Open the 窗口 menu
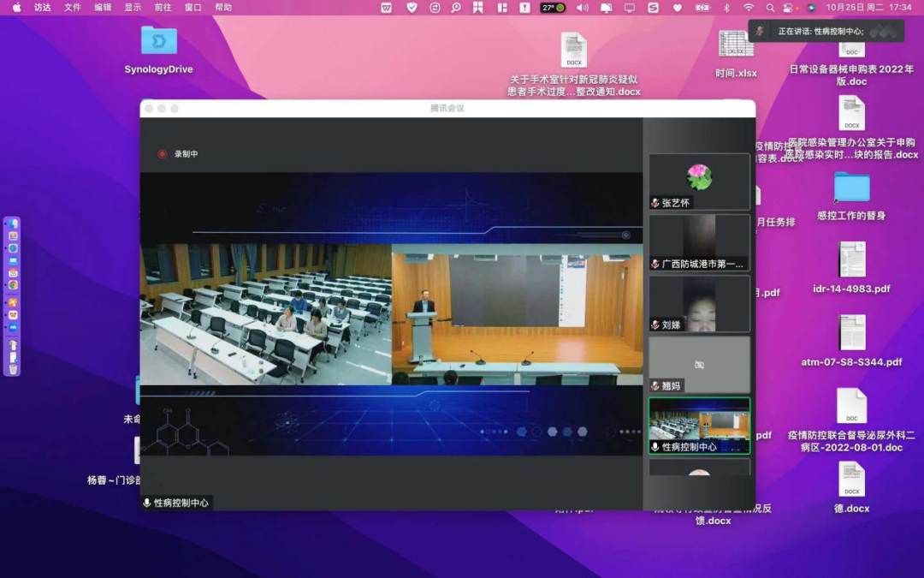 tap(193, 8)
